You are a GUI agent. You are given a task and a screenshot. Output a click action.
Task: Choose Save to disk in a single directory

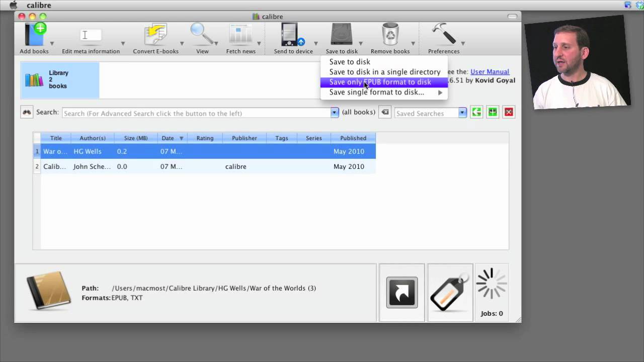(384, 72)
